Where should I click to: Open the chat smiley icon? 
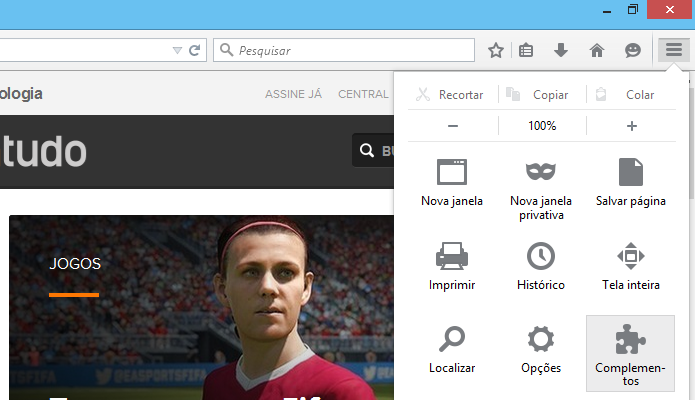click(x=633, y=50)
